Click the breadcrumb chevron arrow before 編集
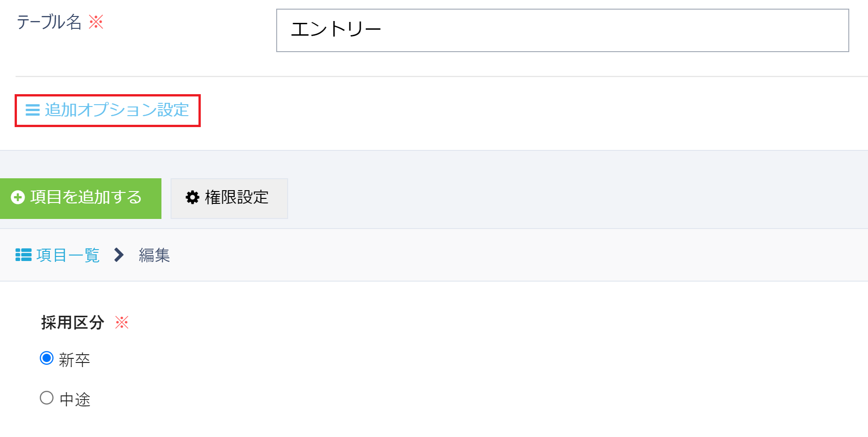 tap(119, 255)
